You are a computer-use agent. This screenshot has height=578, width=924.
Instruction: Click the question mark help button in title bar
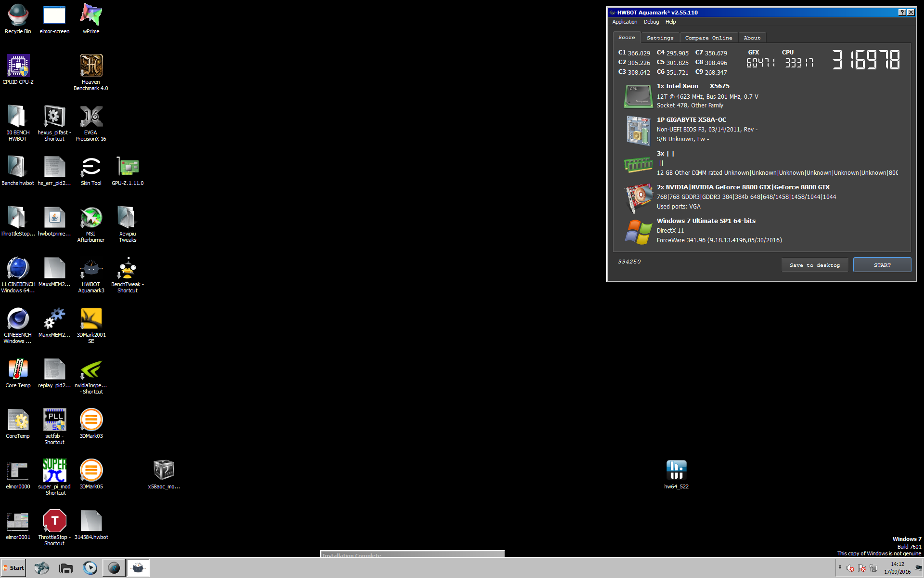tap(902, 13)
